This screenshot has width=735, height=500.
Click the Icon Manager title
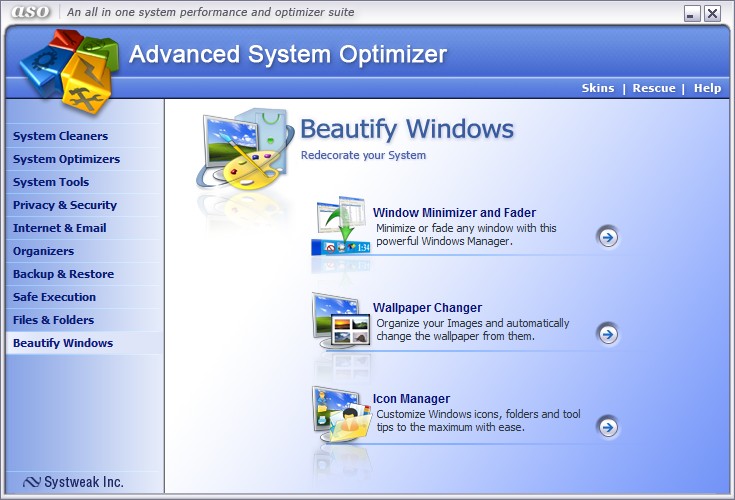pos(411,399)
